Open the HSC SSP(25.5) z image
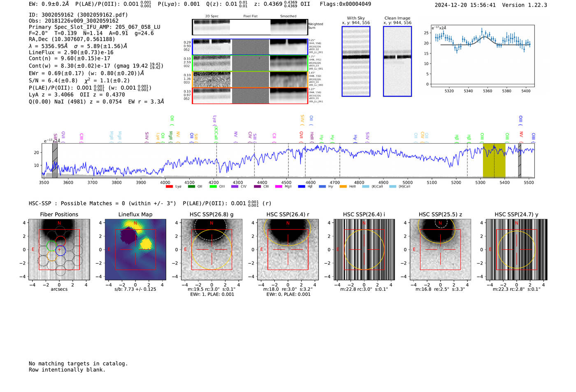The image size is (576, 392). 440,250
